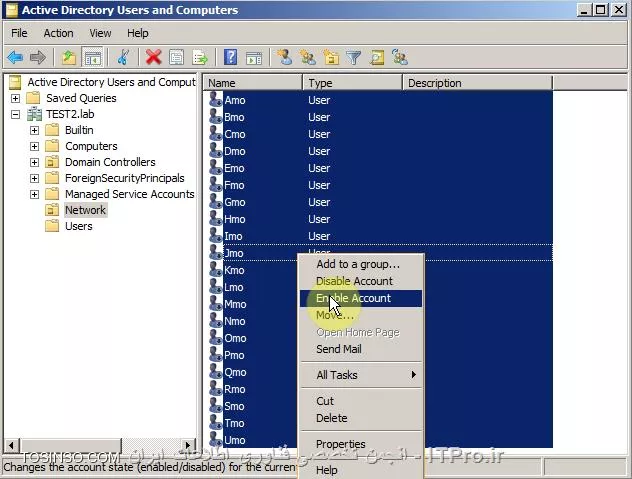Expand the Builtin container
Screen dimensions: 632x479
(x=34, y=130)
